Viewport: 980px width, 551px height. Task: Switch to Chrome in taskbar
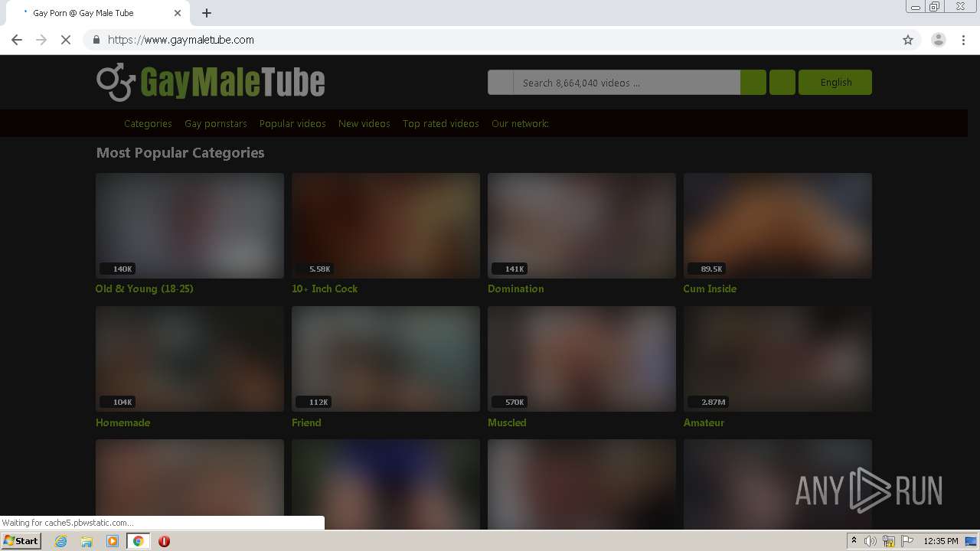(138, 541)
